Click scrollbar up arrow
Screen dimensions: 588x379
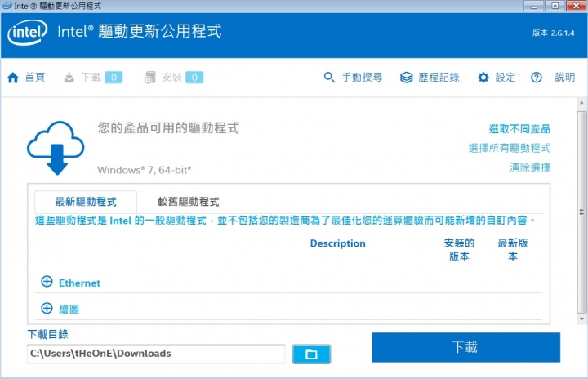pos(581,102)
